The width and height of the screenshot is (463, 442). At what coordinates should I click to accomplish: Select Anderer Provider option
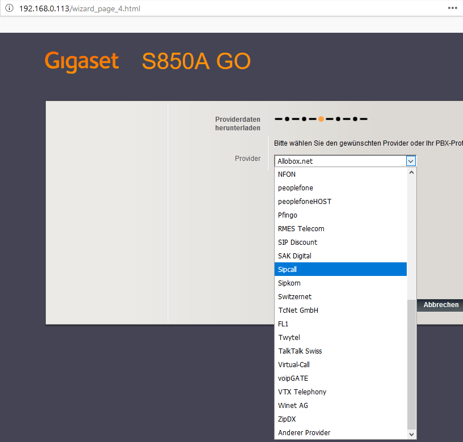pyautogui.click(x=341, y=433)
